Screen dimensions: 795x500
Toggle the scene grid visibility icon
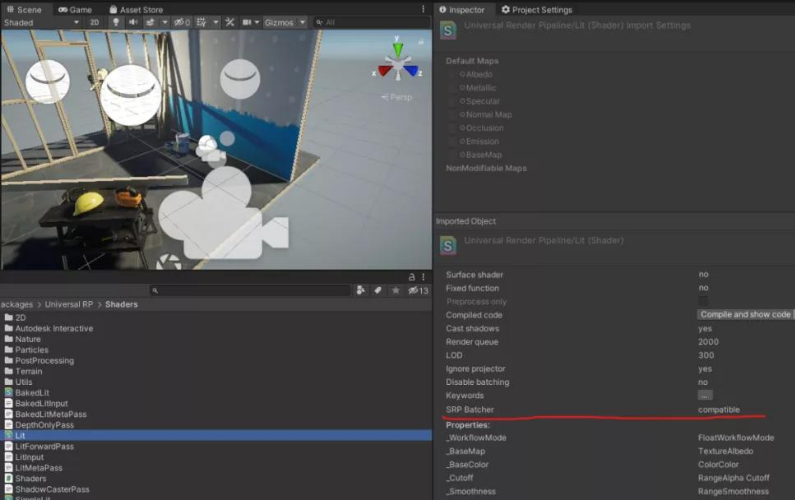point(201,22)
